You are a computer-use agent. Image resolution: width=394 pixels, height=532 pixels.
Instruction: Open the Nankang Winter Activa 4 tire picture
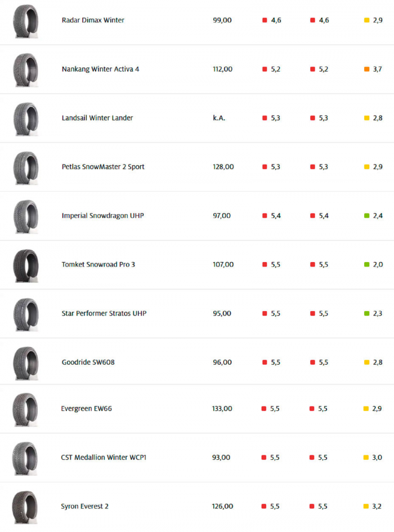click(26, 70)
